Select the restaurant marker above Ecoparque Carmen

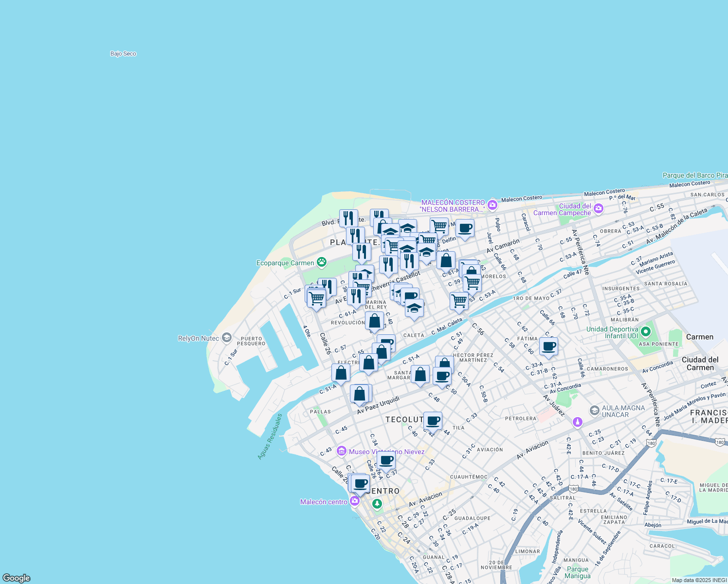point(362,253)
